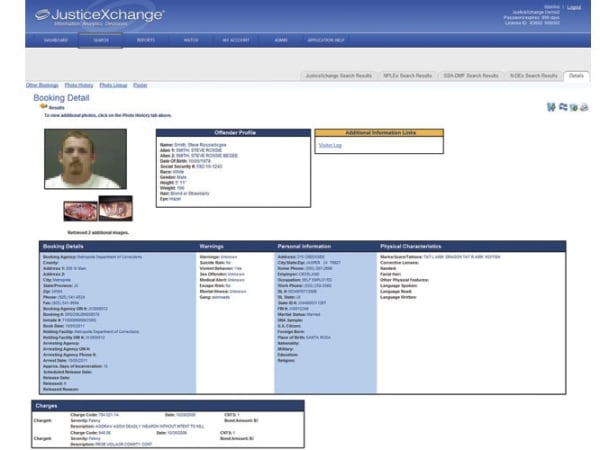Open My Account in the navigation bar
This screenshot has height=450, width=600.
pyautogui.click(x=235, y=40)
